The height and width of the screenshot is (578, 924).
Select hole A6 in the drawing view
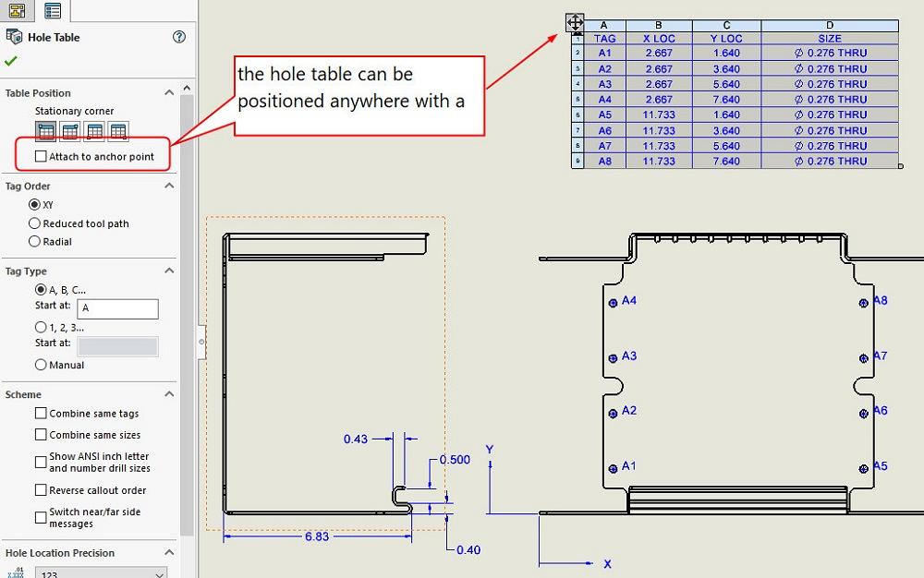863,414
